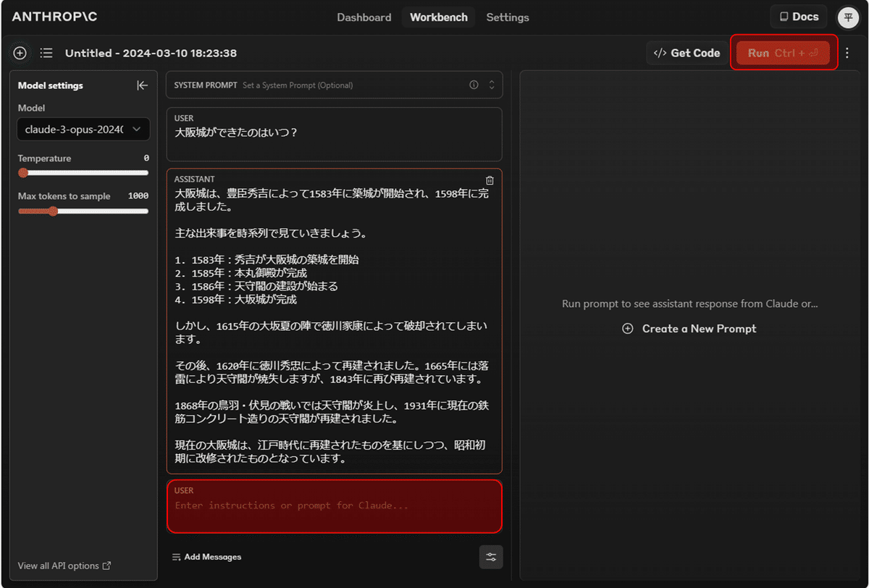The width and height of the screenshot is (869, 588).
Task: Click the assistant line '4. 1598年：大坂城が完成'
Action: coord(236,299)
